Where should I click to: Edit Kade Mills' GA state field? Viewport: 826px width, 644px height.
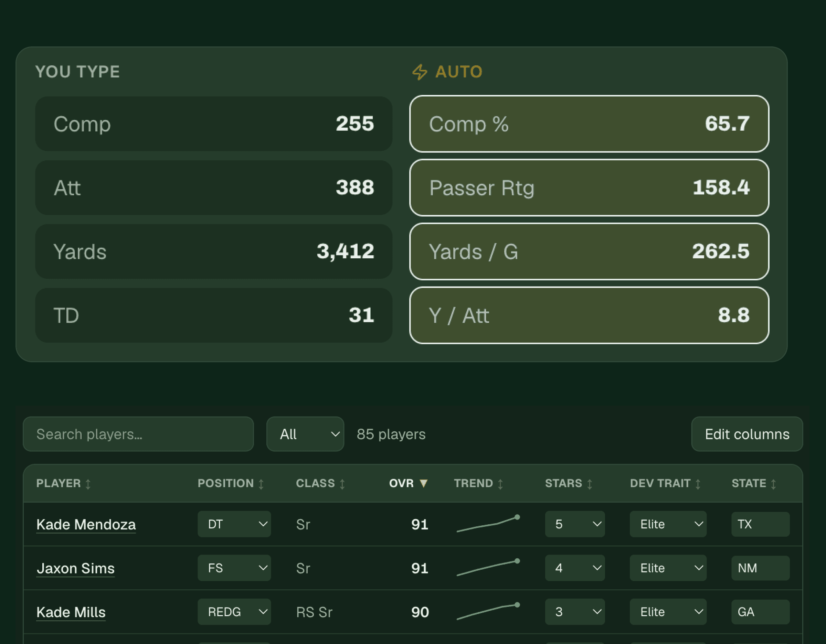pos(760,612)
